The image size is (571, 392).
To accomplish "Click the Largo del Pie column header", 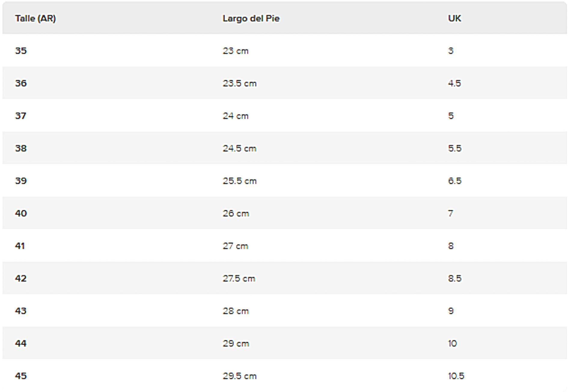I will click(x=251, y=19).
